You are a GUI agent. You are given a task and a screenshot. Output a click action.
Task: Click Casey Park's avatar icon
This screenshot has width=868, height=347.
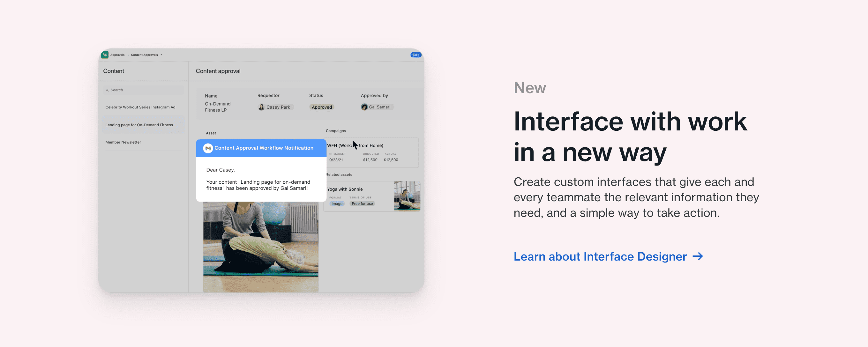(x=261, y=107)
